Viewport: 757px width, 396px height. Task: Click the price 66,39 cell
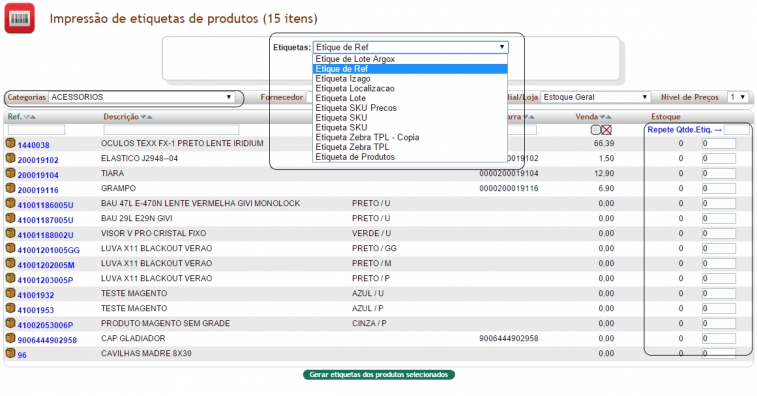604,143
